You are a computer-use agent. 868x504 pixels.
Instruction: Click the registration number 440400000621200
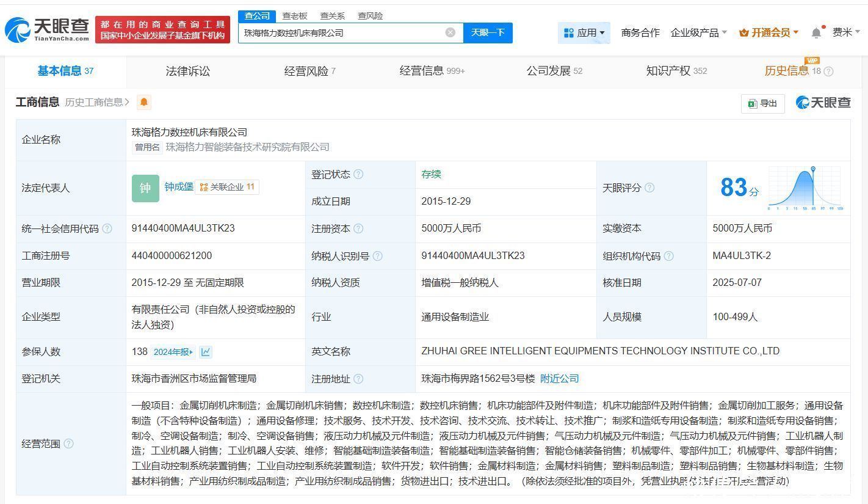(172, 255)
